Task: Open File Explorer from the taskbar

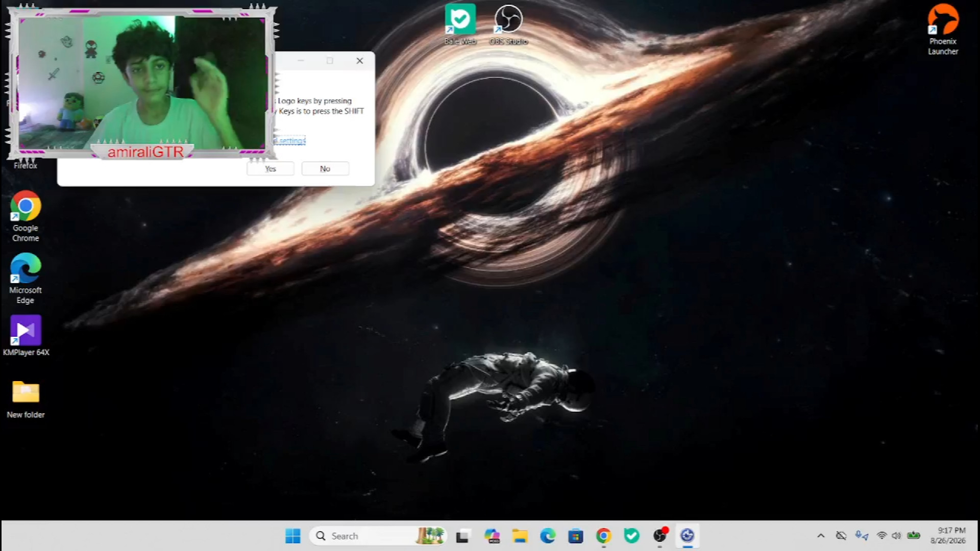Action: [520, 536]
